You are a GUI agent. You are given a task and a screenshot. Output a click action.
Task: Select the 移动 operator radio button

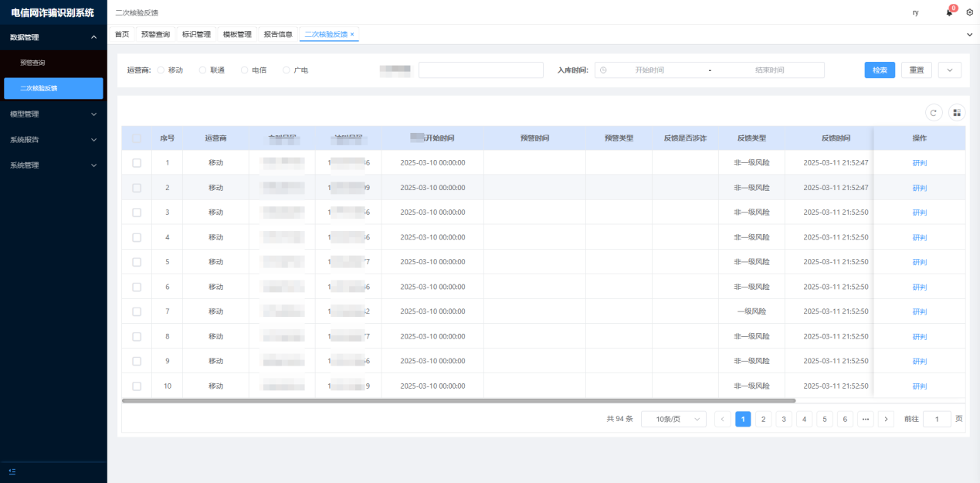161,70
